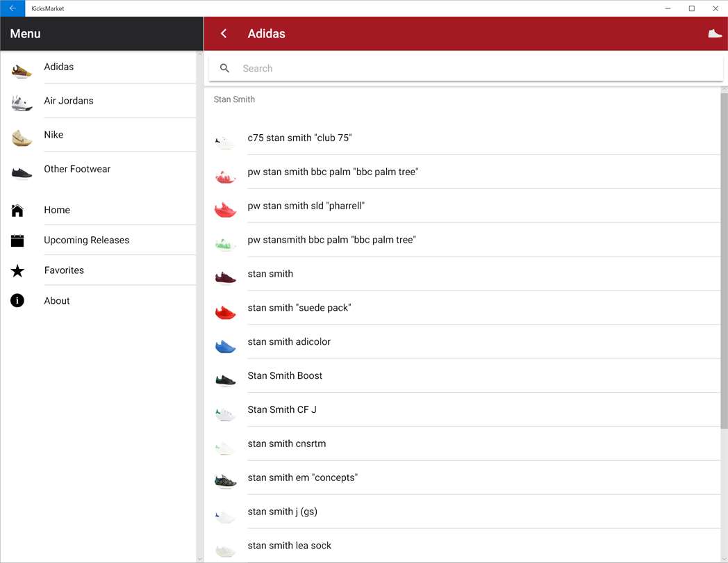The width and height of the screenshot is (728, 563).
Task: Open pw stansmith bbc palm item
Action: (463, 240)
